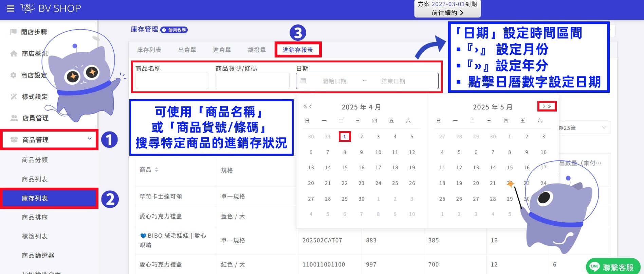Open 商品篩選器 in sidebar
Screen dimensions: 644x274
tap(38, 255)
